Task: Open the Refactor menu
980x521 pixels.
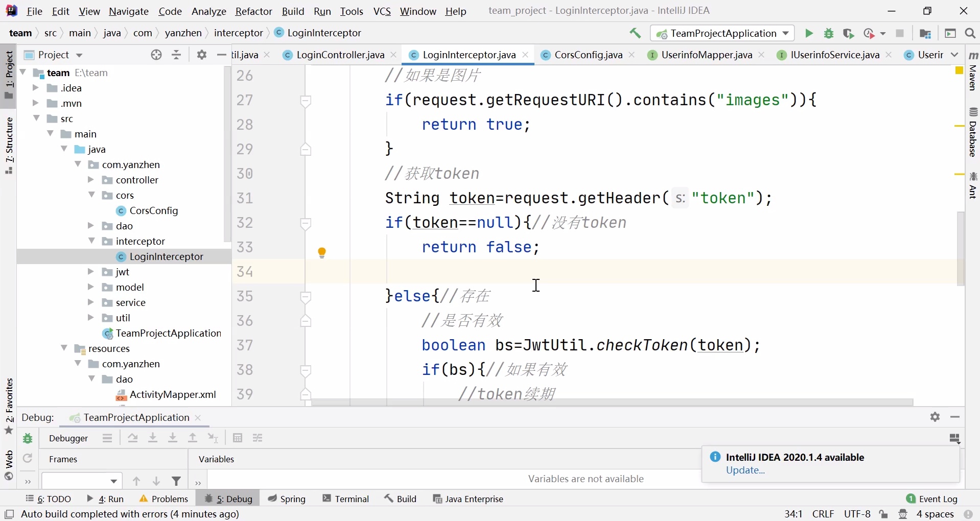Action: [253, 11]
